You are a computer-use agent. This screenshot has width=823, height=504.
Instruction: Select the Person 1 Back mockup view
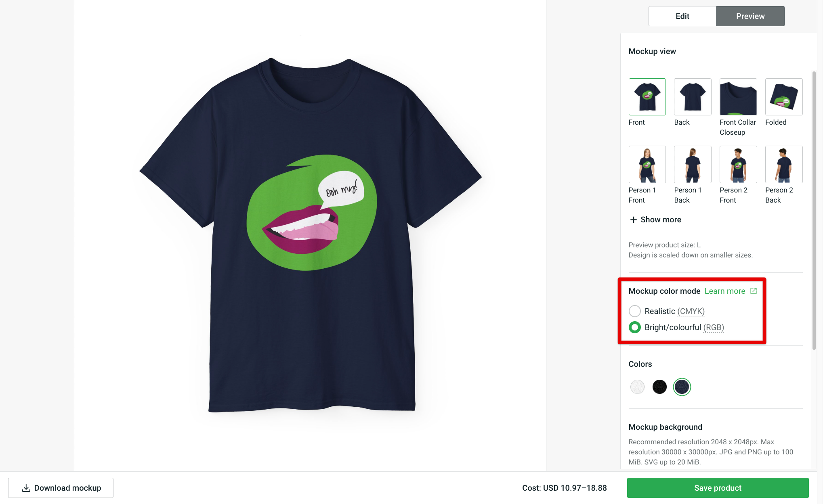(692, 164)
